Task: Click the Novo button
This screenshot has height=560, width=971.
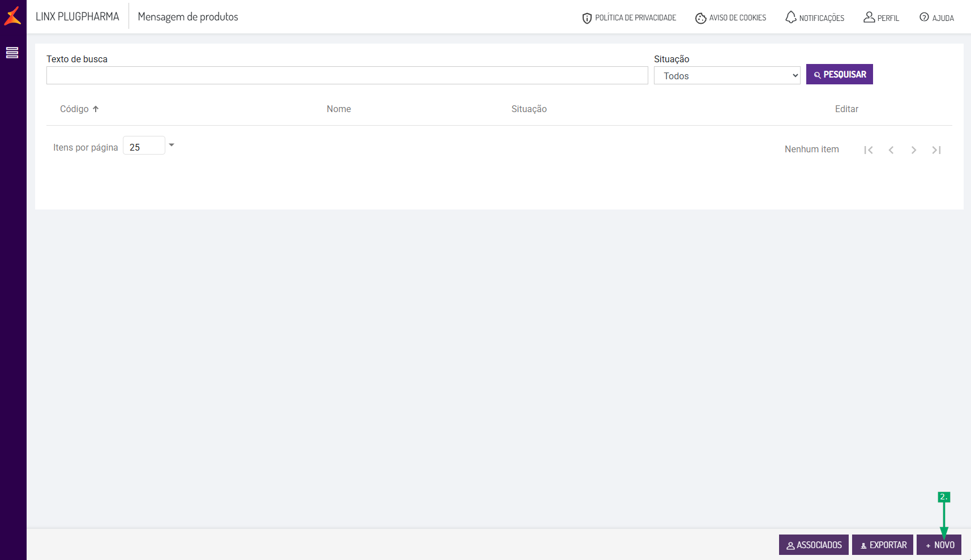Action: [x=939, y=545]
